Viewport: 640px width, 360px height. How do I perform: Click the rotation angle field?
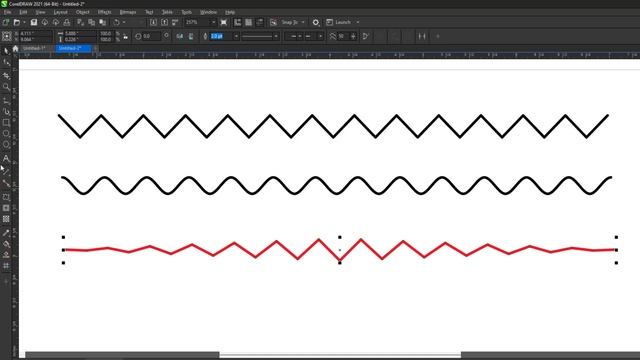(x=151, y=36)
